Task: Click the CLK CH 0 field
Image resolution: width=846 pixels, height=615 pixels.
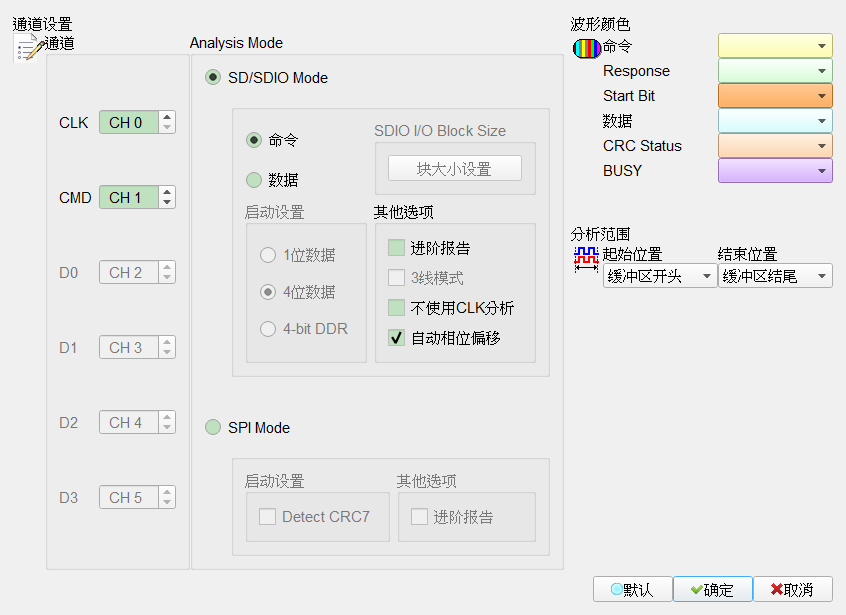Action: [x=129, y=122]
